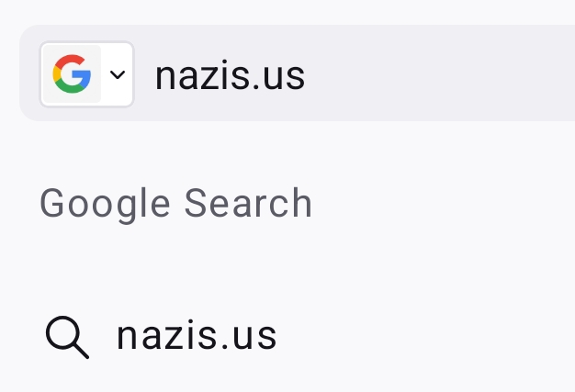Click the search glass next to nazis.us
Screen dimensions: 575x392
click(x=67, y=337)
